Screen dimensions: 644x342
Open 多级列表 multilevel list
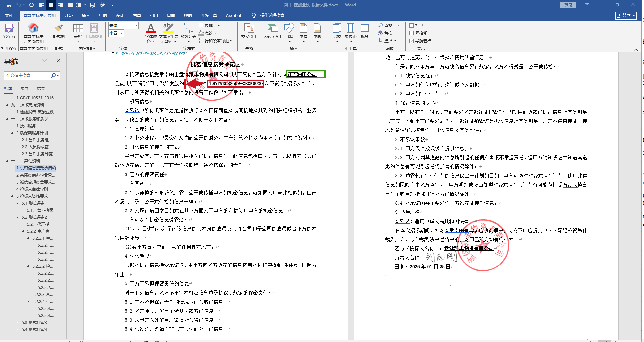click(x=188, y=33)
